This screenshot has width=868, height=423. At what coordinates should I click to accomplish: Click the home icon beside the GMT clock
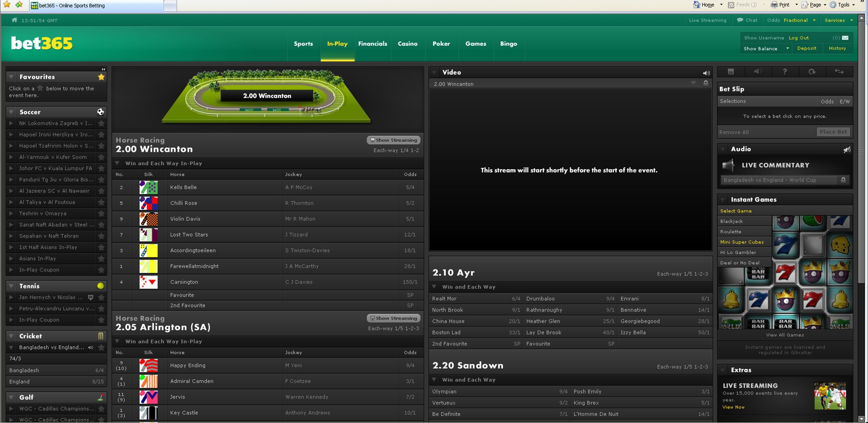(14, 20)
